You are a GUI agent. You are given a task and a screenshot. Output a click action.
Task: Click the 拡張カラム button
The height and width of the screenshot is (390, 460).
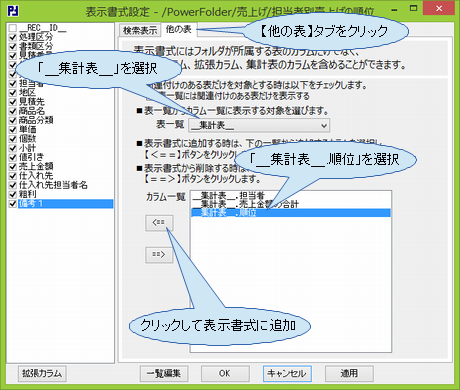42,373
